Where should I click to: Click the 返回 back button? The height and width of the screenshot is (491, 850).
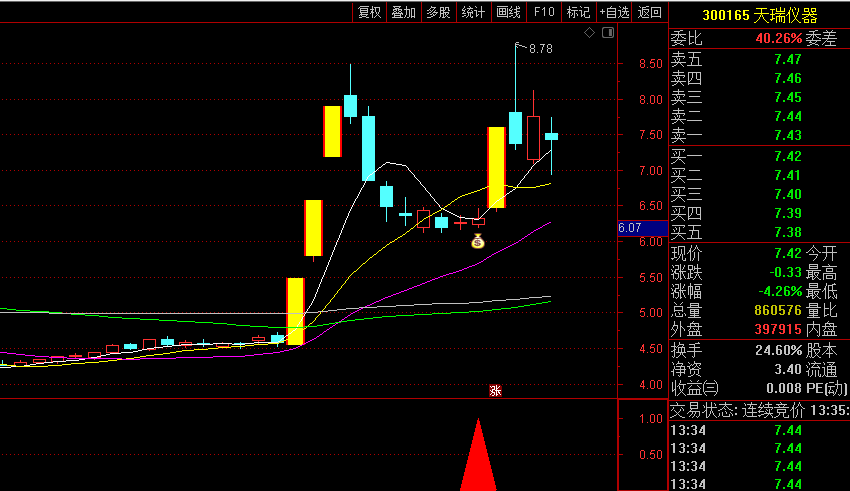649,12
